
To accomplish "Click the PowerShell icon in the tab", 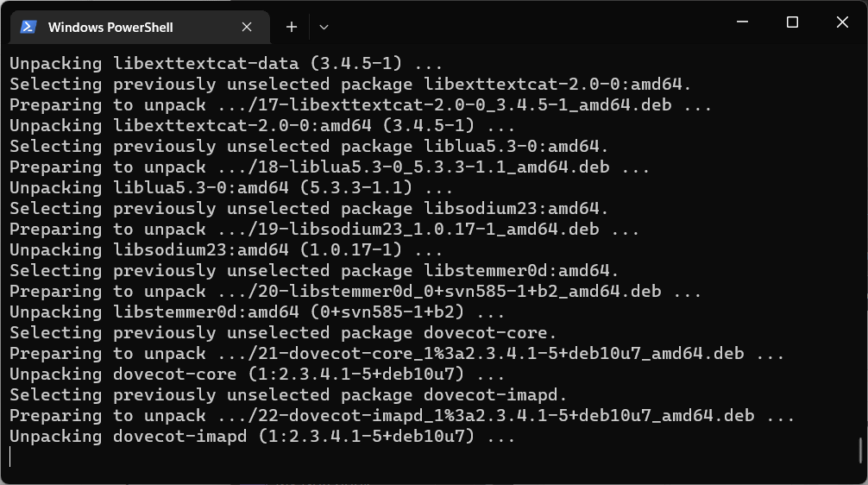I will 28,27.
